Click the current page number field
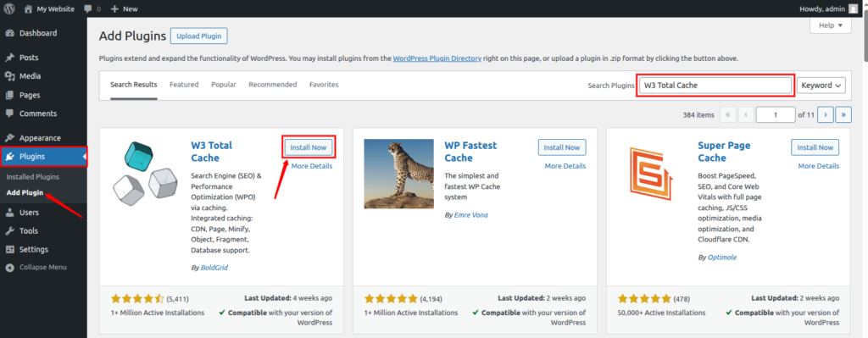Screen dimensions: 868x338 pyautogui.click(x=776, y=114)
